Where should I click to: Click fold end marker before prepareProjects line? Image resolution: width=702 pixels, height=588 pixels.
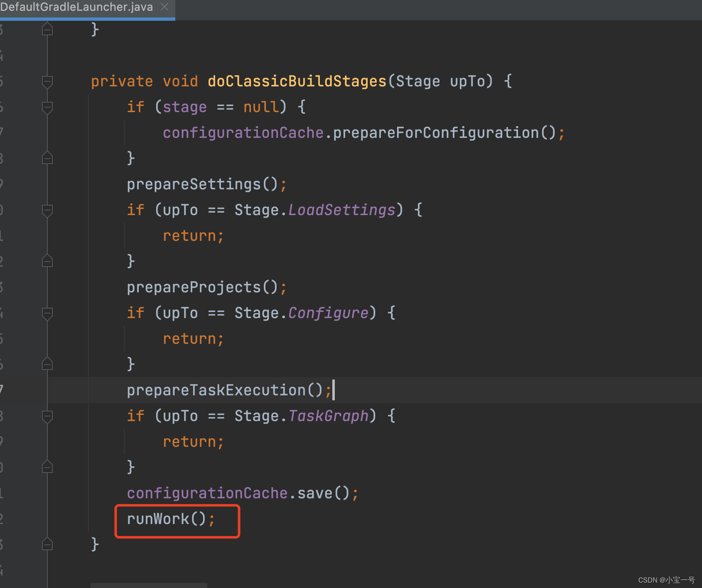pyautogui.click(x=47, y=261)
